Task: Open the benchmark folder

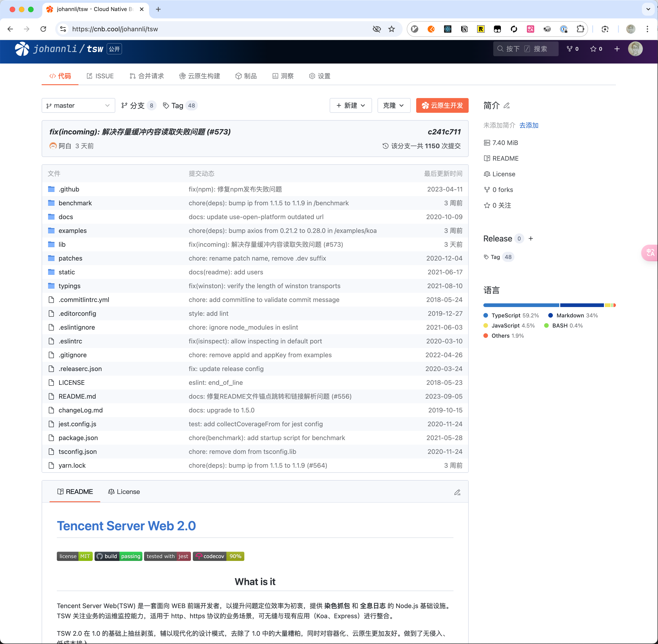Action: [x=75, y=203]
